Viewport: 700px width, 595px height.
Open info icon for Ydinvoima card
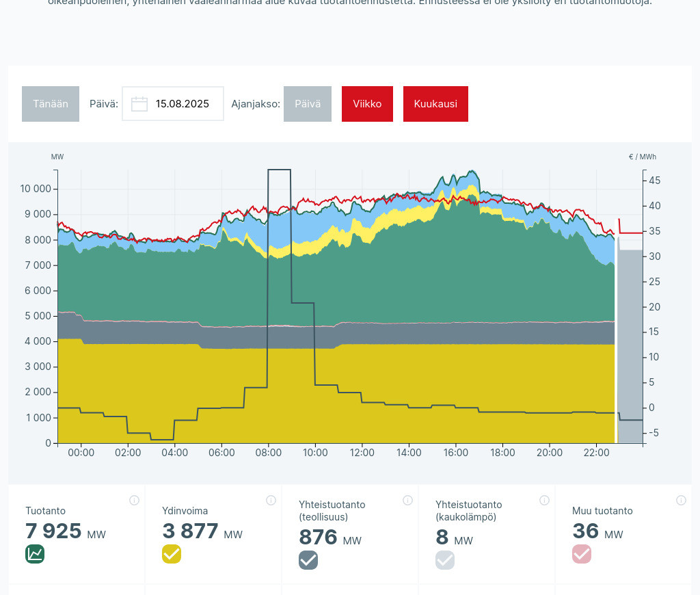point(271,501)
